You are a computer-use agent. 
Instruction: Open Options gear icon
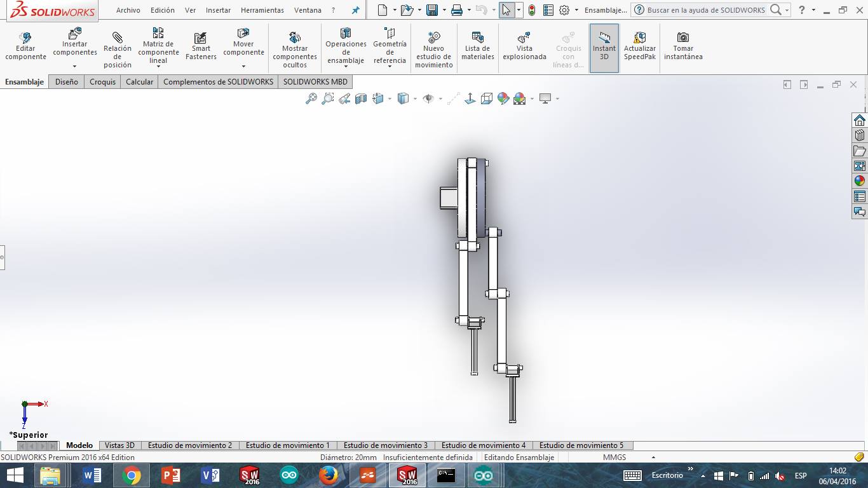click(x=564, y=10)
